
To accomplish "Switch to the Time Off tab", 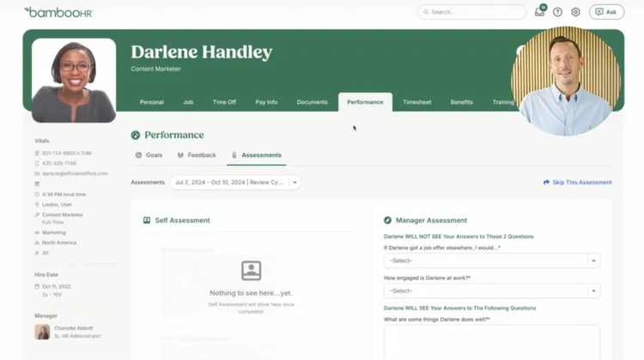I will [x=224, y=102].
